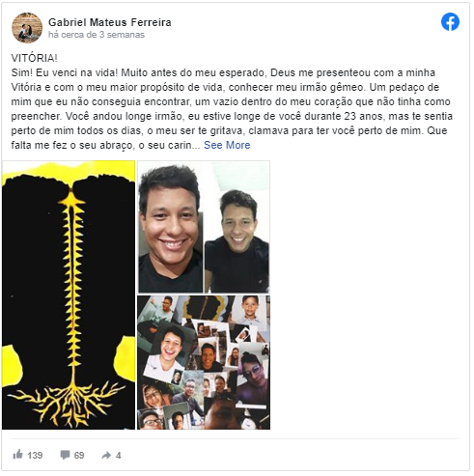The height and width of the screenshot is (476, 474).
Task: Select the right selfie in the twin photo
Action: click(237, 238)
